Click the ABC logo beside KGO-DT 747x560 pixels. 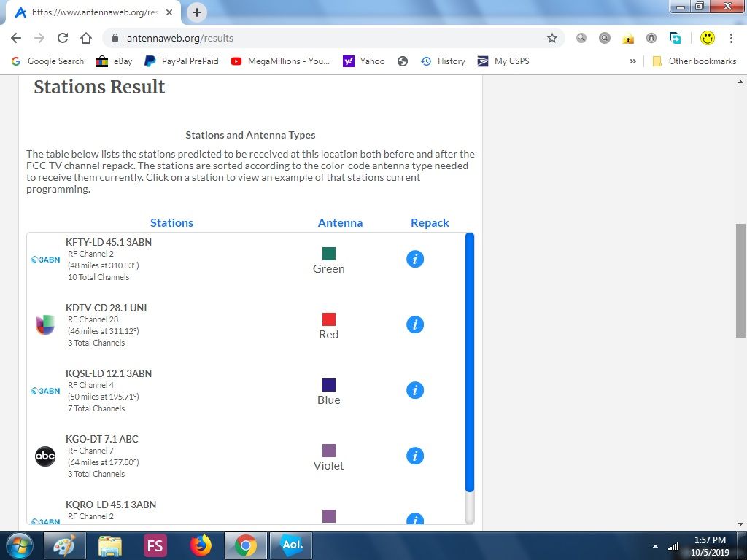pos(45,456)
